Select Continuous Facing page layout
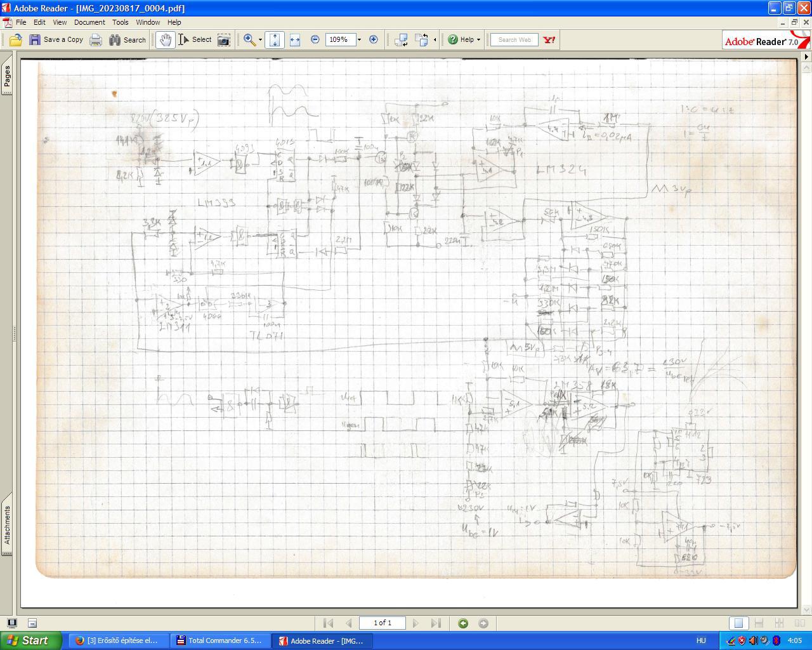The height and width of the screenshot is (650, 812). tap(780, 623)
